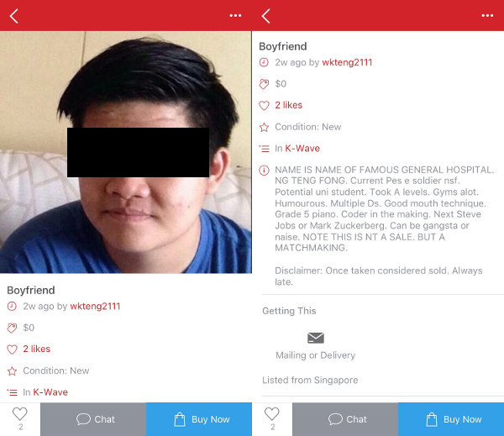Tap 'Boyfriend' title on right screen
This screenshot has height=436, width=504.
(x=283, y=46)
